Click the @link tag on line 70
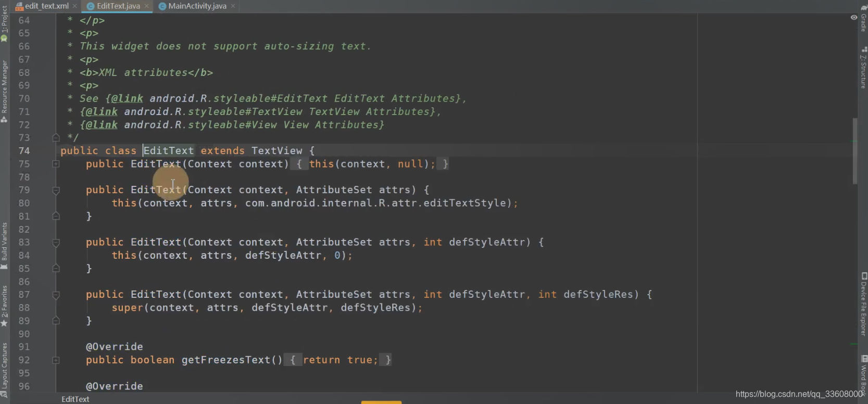 [127, 98]
